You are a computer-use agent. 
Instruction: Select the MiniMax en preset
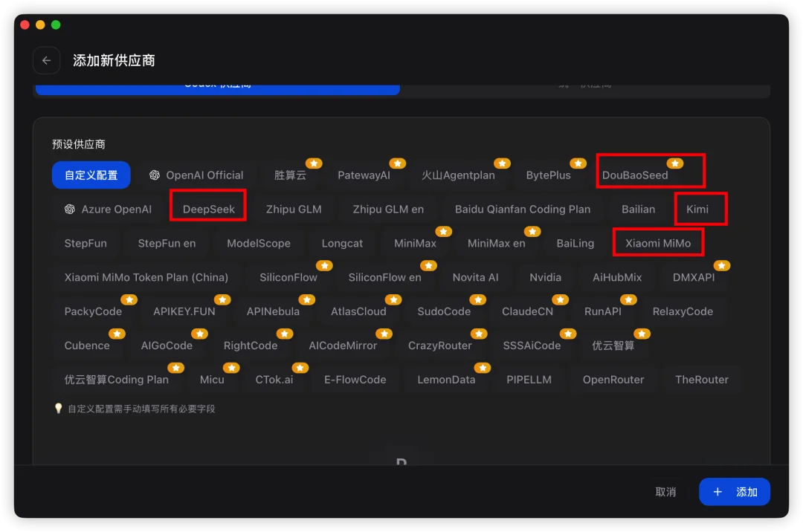pyautogui.click(x=497, y=244)
